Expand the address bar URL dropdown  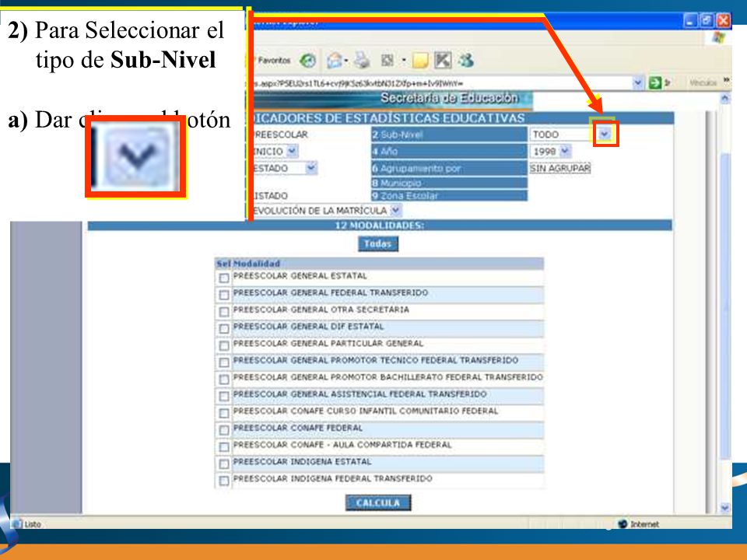coord(638,83)
